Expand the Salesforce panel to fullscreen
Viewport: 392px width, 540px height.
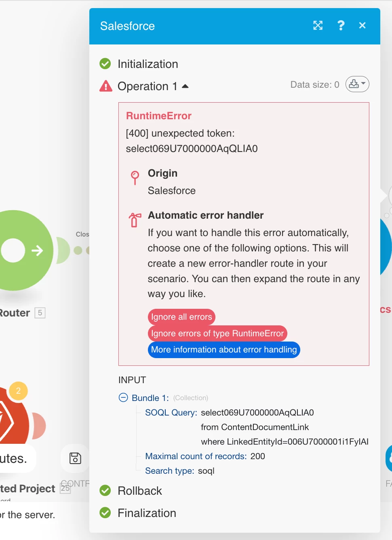coord(318,25)
